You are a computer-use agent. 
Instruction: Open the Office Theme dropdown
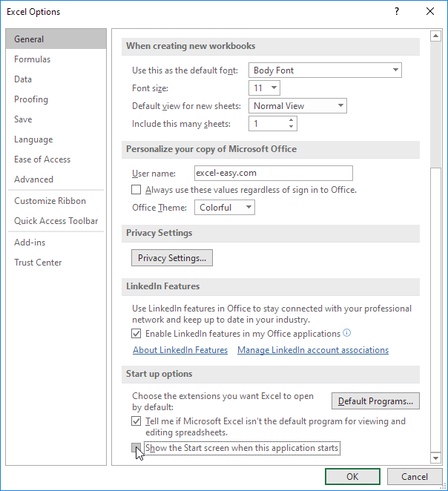248,208
